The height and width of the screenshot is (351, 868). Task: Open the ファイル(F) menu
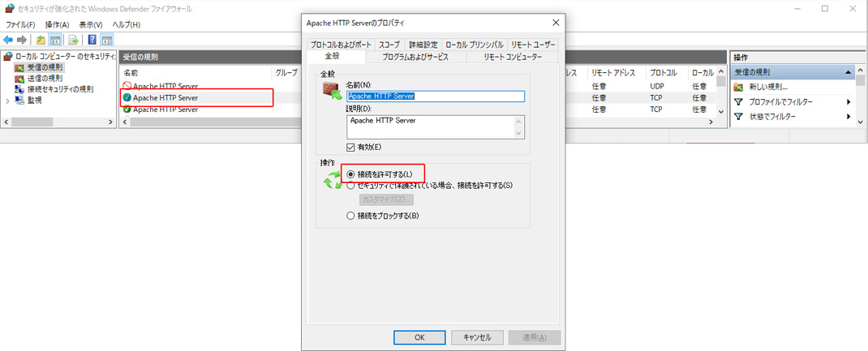coord(20,25)
